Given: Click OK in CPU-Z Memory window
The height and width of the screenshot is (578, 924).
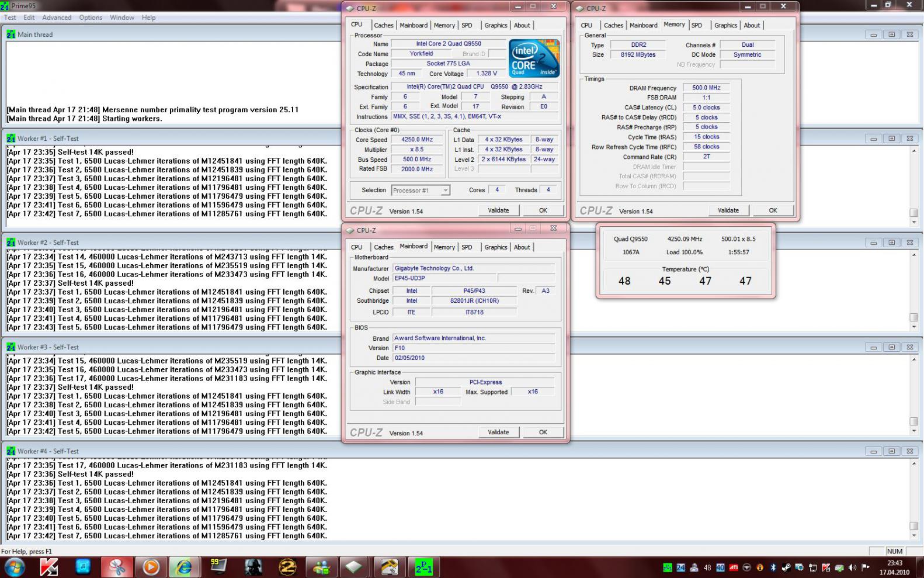Looking at the screenshot, I should [x=773, y=210].
